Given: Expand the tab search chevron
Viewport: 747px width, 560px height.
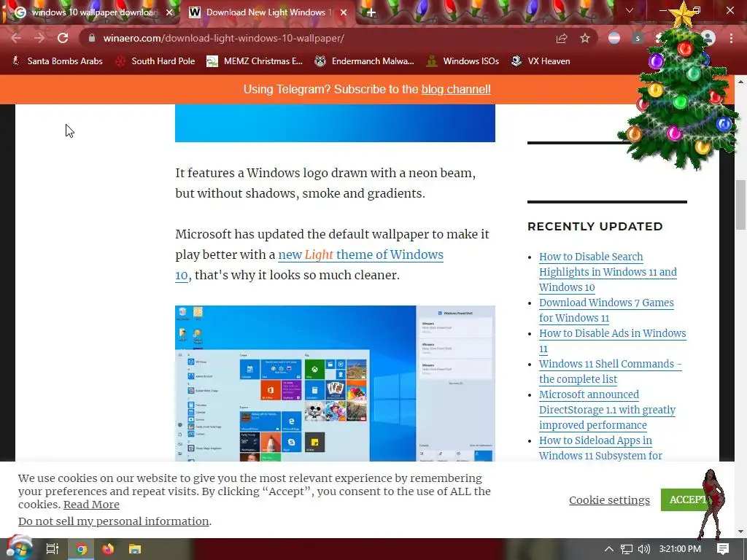Looking at the screenshot, I should (630, 10).
